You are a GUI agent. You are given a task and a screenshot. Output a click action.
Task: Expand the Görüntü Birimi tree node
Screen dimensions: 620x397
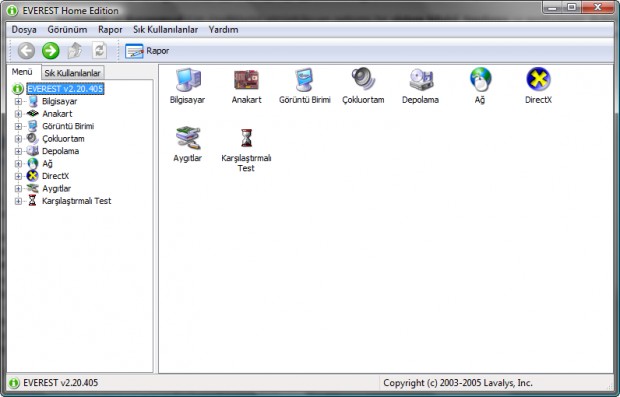18,127
